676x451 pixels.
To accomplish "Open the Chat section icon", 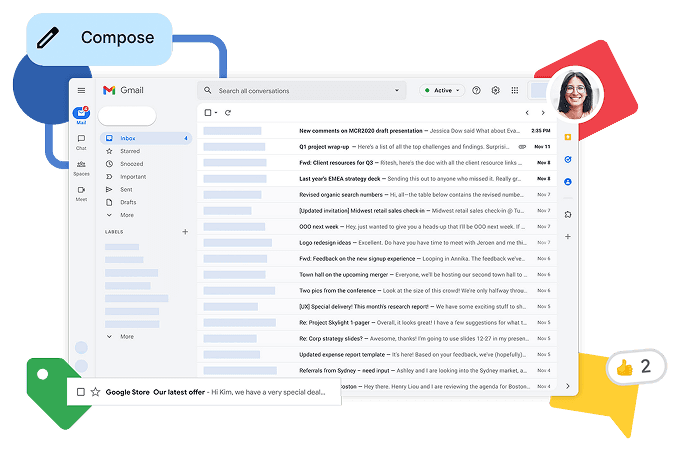I will (x=81, y=138).
